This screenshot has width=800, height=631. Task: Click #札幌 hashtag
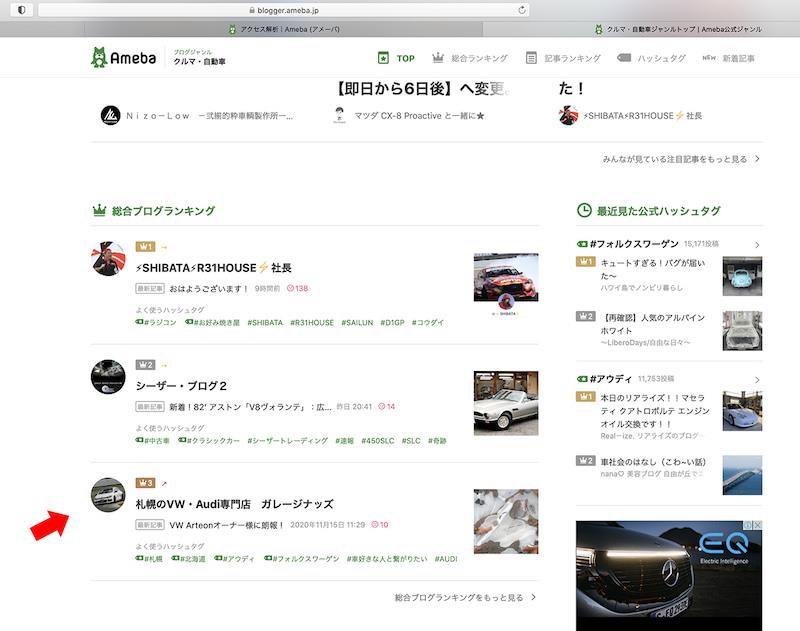(149, 559)
